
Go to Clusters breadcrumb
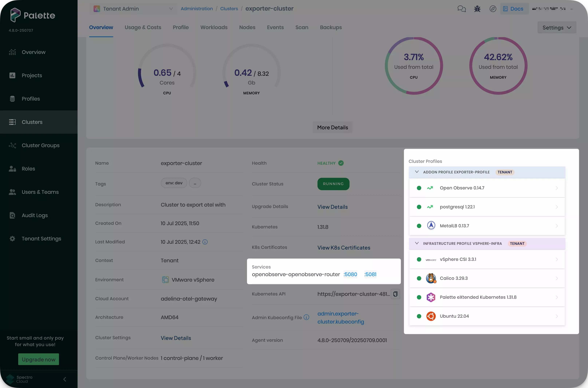pos(229,9)
